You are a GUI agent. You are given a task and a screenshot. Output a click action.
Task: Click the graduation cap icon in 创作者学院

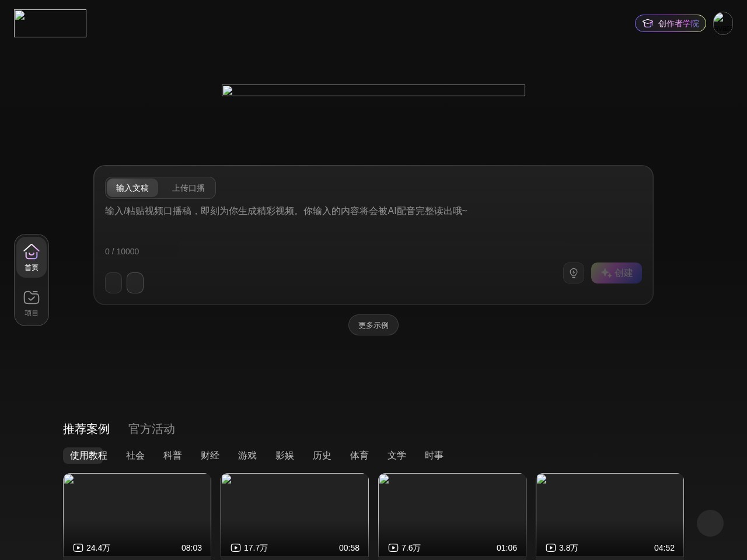coord(648,23)
